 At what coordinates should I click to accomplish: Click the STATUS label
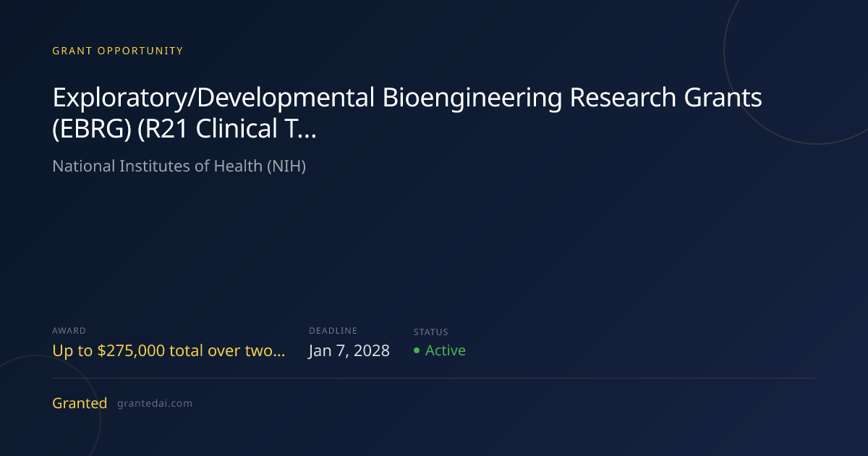tap(431, 332)
